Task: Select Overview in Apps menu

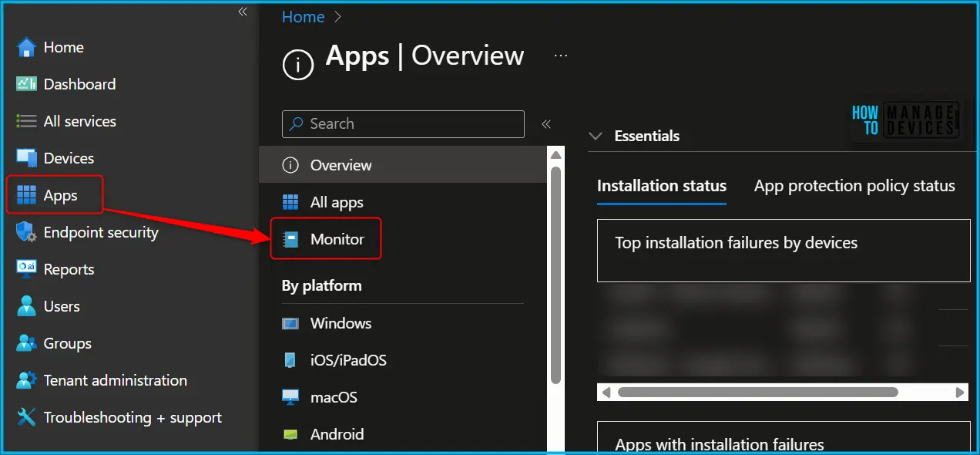Action: pos(402,165)
